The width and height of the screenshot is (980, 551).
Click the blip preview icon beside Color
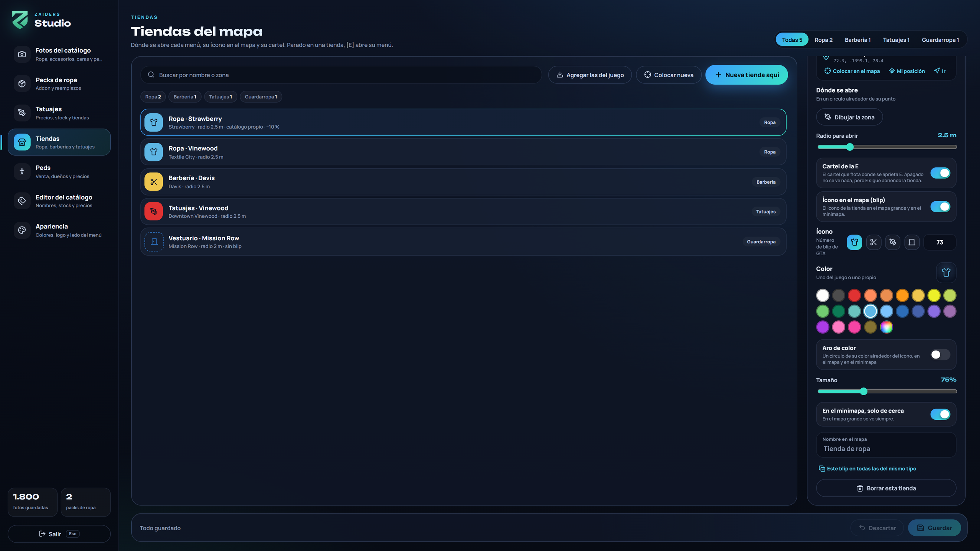click(x=946, y=272)
